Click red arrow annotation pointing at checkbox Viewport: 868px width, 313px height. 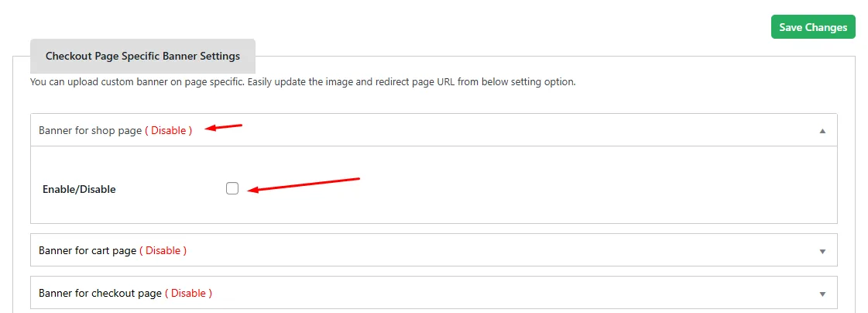pos(304,184)
